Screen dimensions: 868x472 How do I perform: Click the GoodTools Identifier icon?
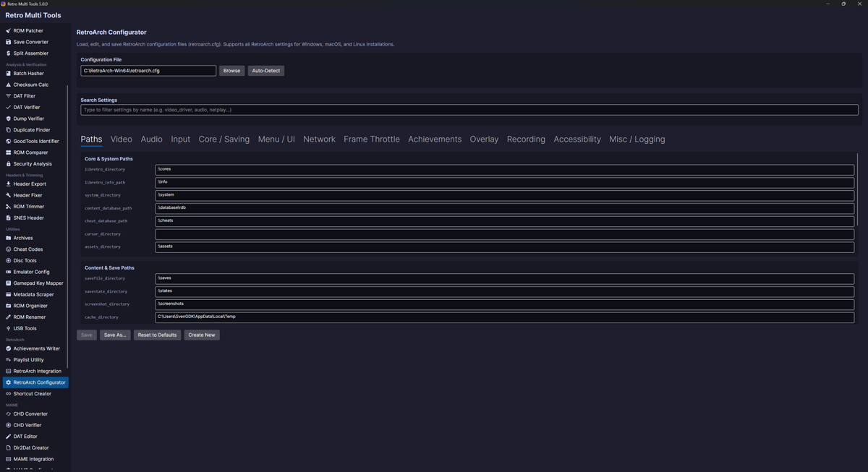[x=9, y=141]
